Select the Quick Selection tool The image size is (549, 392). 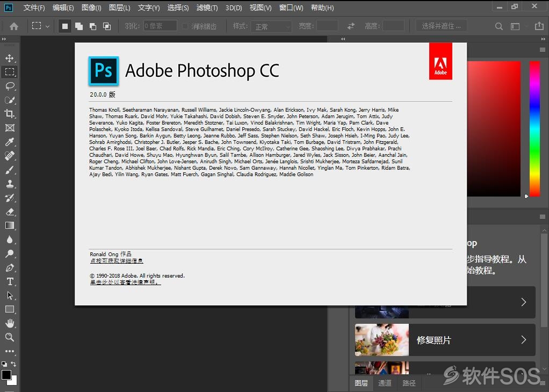tap(10, 100)
